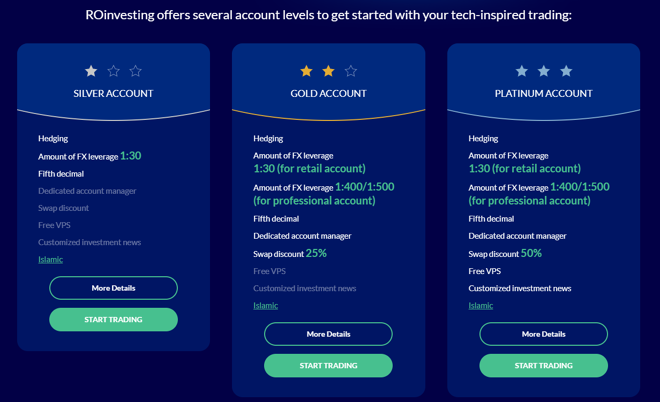The image size is (660, 402).
Task: Follow the Islamic link in Platinum Account
Action: (x=481, y=305)
